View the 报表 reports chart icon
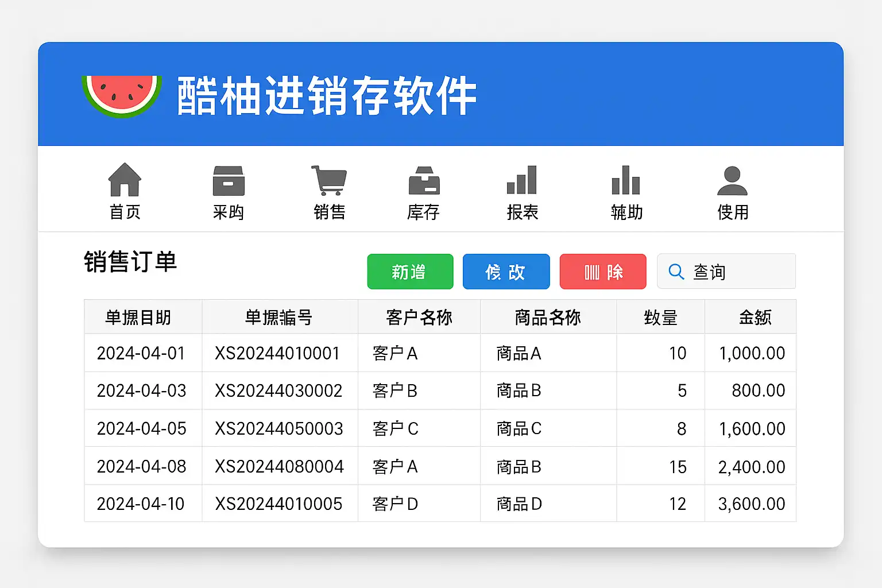This screenshot has height=588, width=882. point(522,180)
